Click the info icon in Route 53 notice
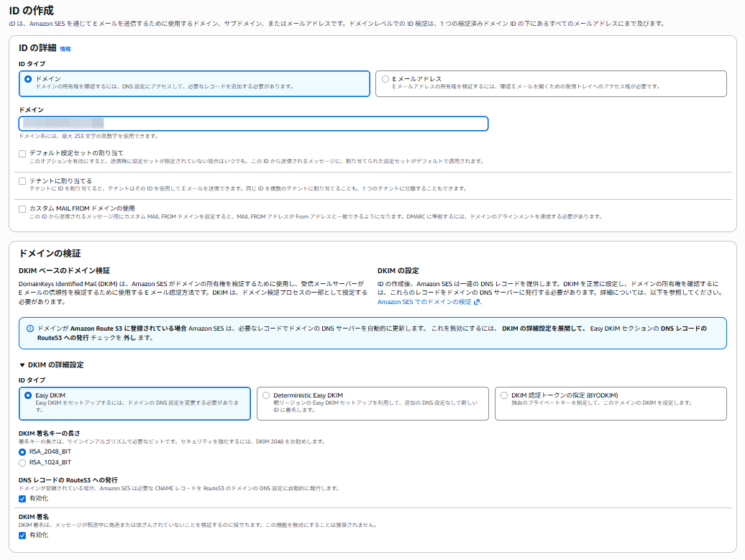The width and height of the screenshot is (745, 560). 30,329
